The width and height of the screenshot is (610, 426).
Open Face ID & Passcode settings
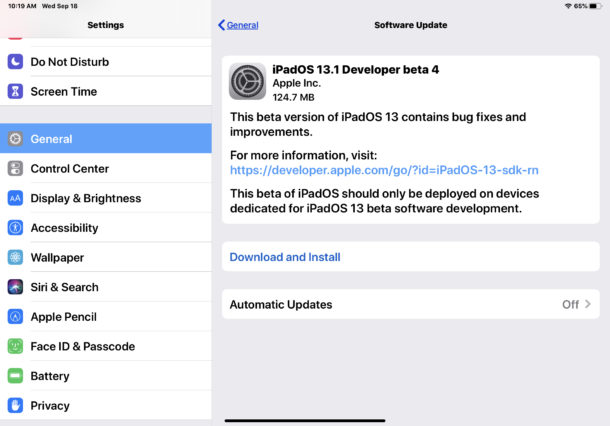pos(106,346)
